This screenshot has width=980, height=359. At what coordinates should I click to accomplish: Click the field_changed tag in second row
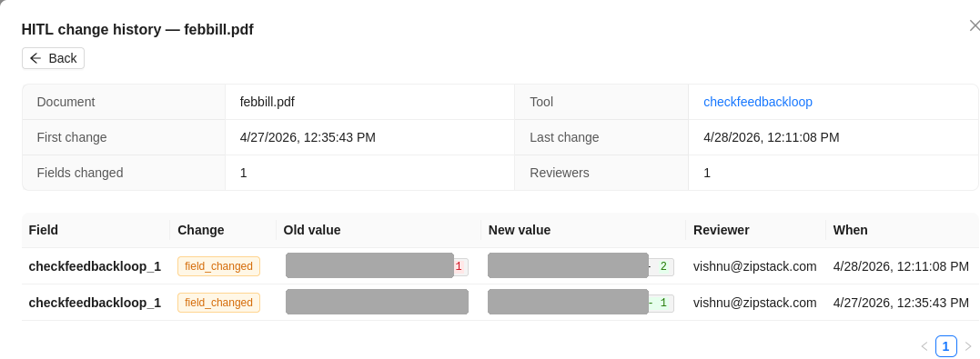point(218,302)
